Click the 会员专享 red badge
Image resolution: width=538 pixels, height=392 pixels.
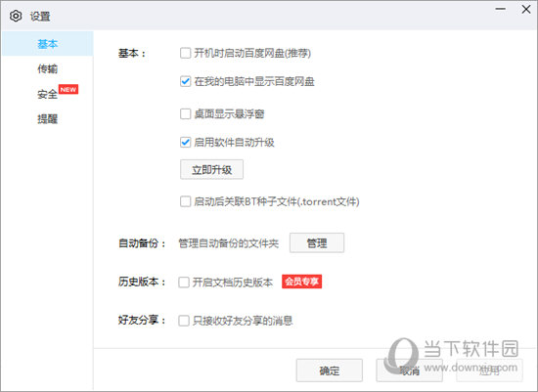[302, 282]
